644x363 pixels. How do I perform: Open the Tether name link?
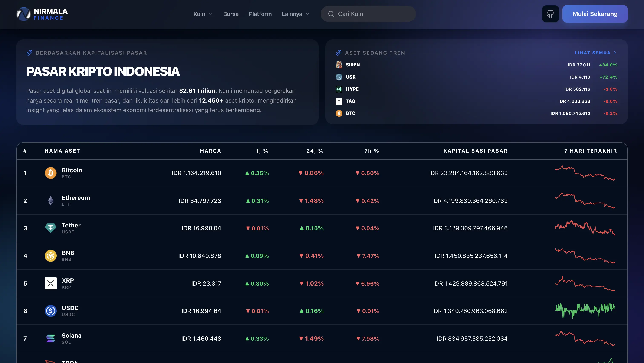[x=71, y=226]
